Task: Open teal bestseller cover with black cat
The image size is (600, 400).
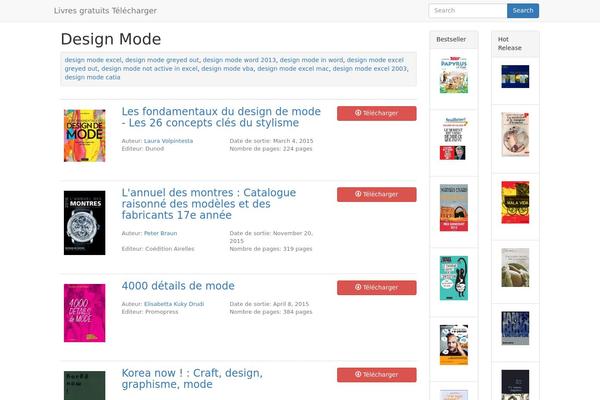Action: tap(454, 278)
